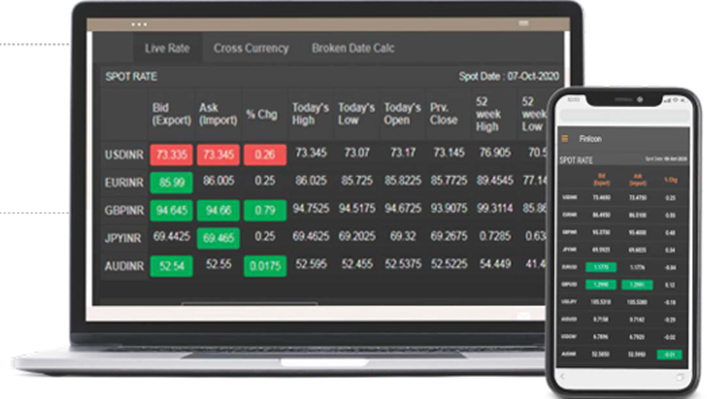Select JPYINR Today's Open value 69.32
The width and height of the screenshot is (707, 399).
[403, 236]
